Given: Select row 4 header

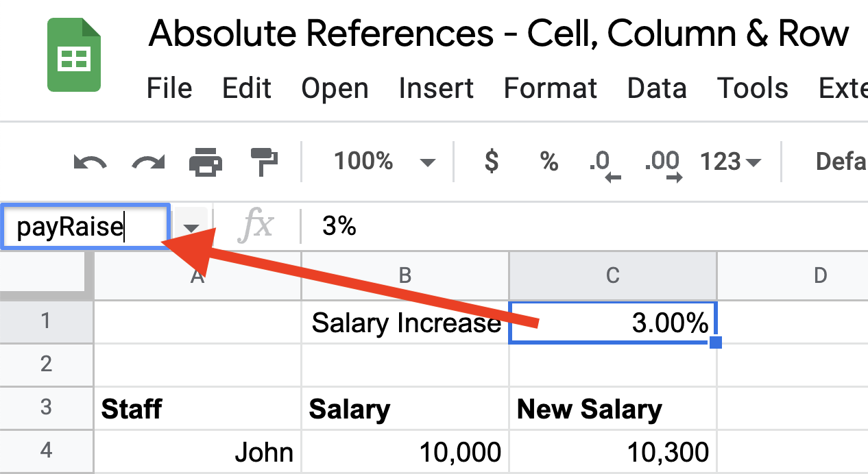Looking at the screenshot, I should (46, 451).
